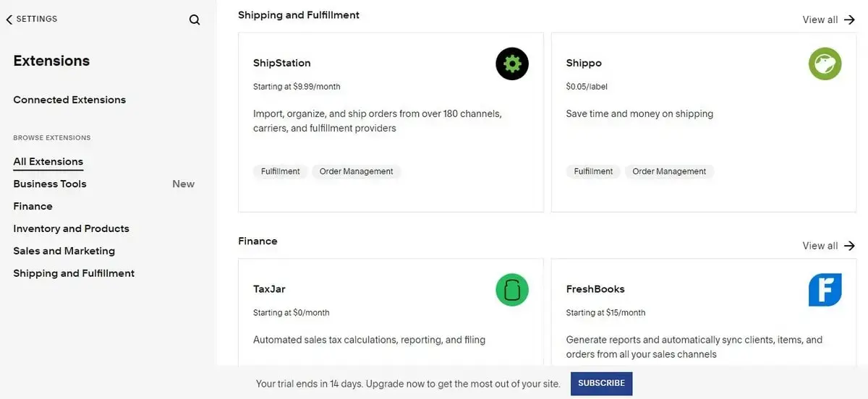
Task: Select Sales and Marketing category
Action: click(x=64, y=251)
